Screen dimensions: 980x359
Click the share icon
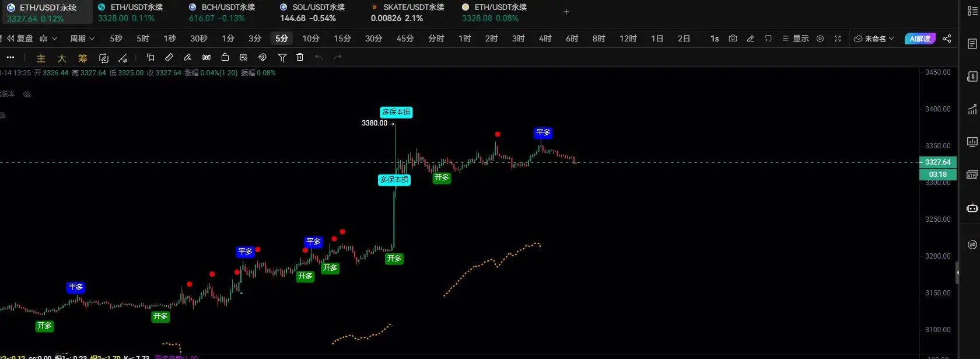pos(947,39)
